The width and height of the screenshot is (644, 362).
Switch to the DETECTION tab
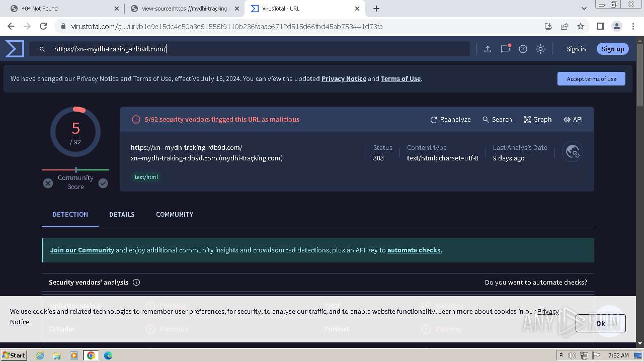[70, 214]
